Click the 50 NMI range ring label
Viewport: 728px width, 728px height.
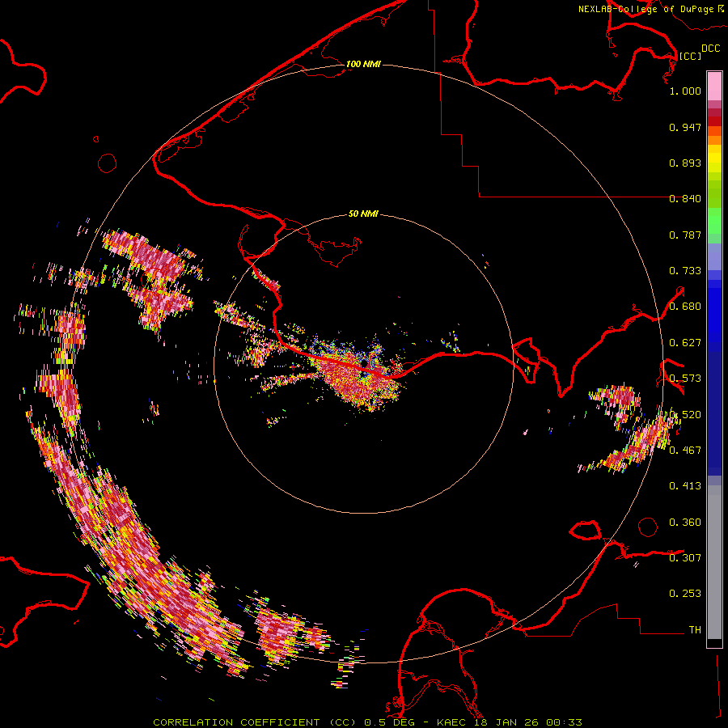(x=363, y=214)
